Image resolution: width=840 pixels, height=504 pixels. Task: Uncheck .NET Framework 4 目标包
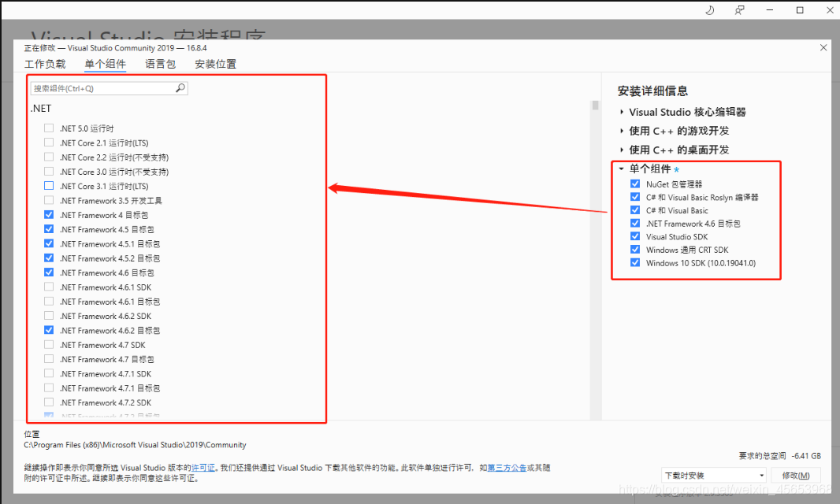point(49,215)
